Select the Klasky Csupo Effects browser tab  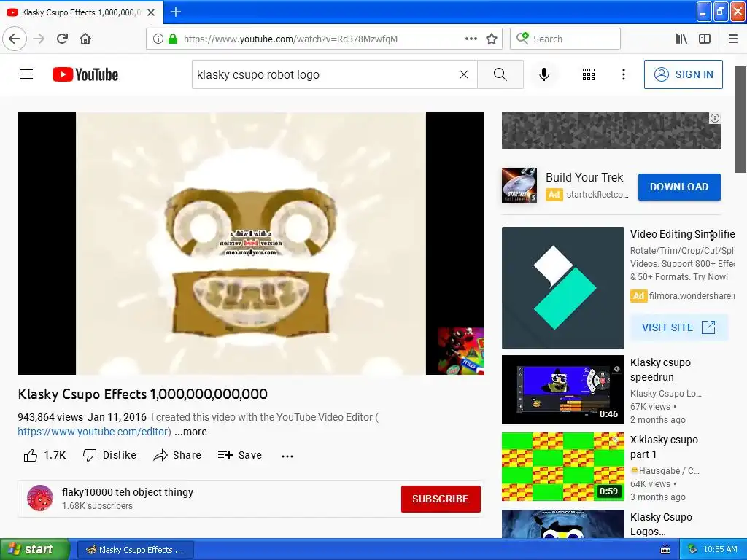tap(82, 12)
